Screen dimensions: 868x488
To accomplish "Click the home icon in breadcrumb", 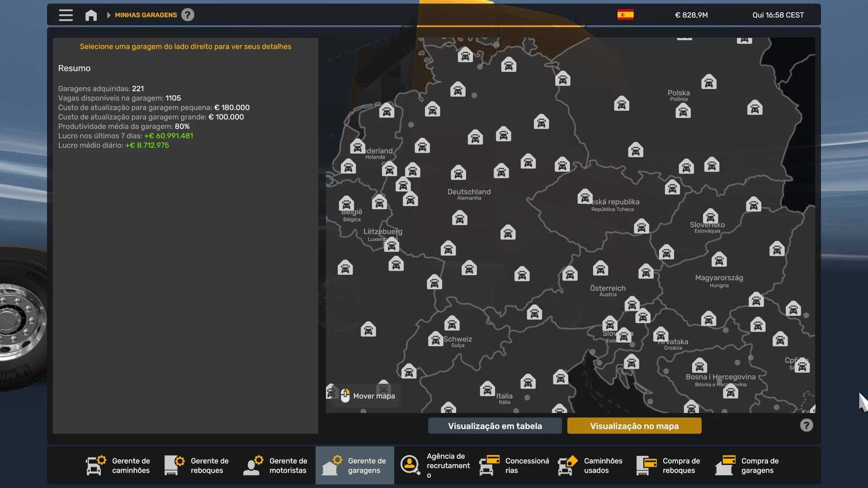I will pyautogui.click(x=91, y=15).
